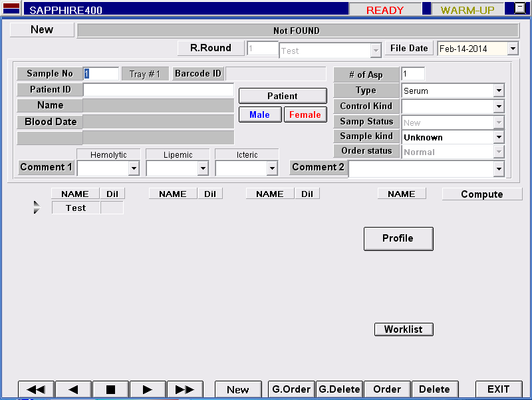532x400 pixels.
Task: Click the row pointer arrow beside Test
Action: click(x=37, y=208)
